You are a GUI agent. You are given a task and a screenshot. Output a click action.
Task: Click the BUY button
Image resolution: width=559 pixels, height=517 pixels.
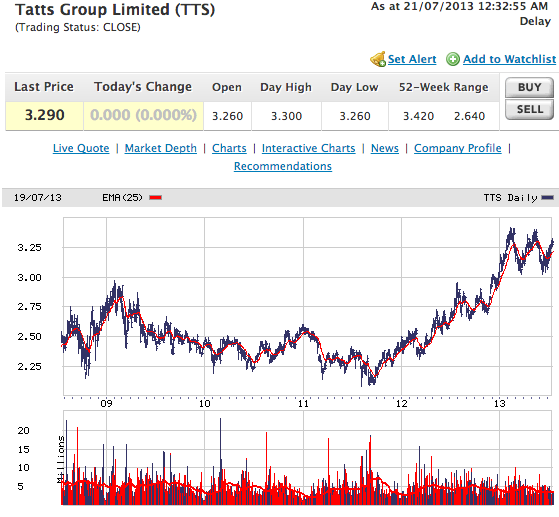[529, 87]
